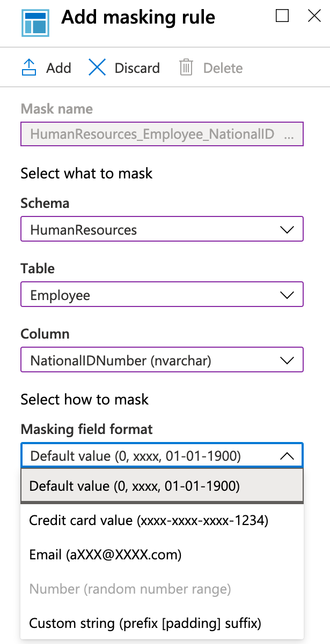Click the Discard X icon
330x644 pixels.
(97, 67)
